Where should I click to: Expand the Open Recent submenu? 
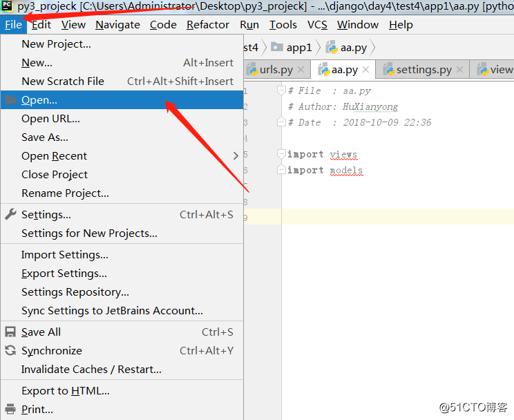122,156
